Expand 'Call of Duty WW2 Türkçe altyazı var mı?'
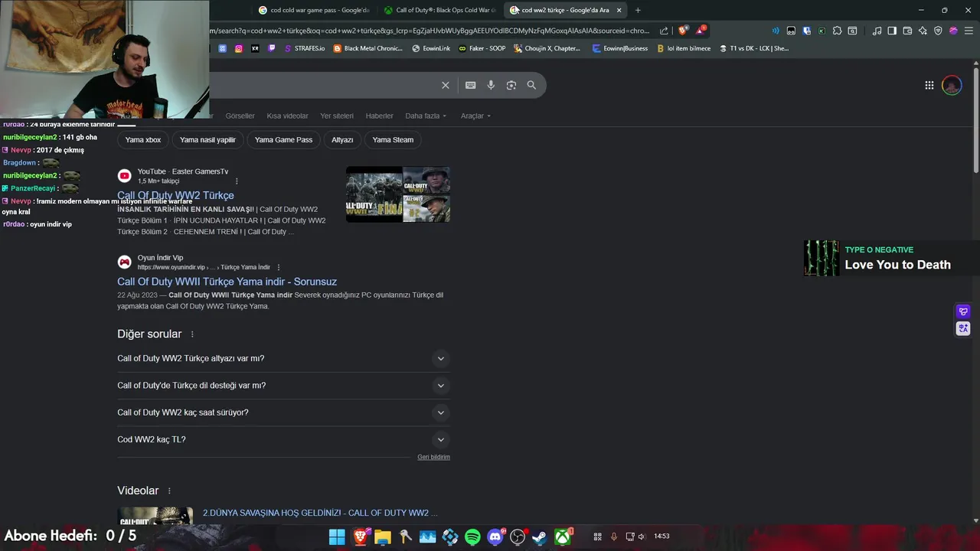Image resolution: width=980 pixels, height=551 pixels. [283, 358]
